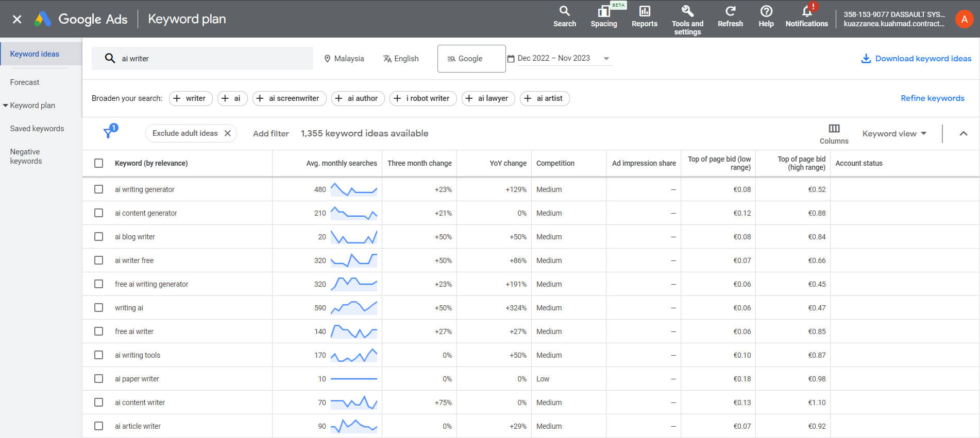The width and height of the screenshot is (980, 438).
Task: Check the 'ai writing generator' row checkbox
Action: pos(99,189)
